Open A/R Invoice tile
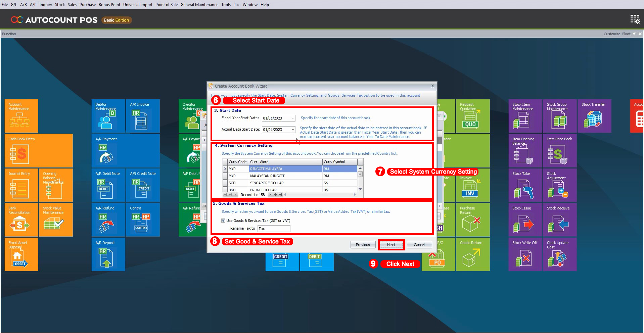Screen dimensions: 644x333 tap(143, 116)
